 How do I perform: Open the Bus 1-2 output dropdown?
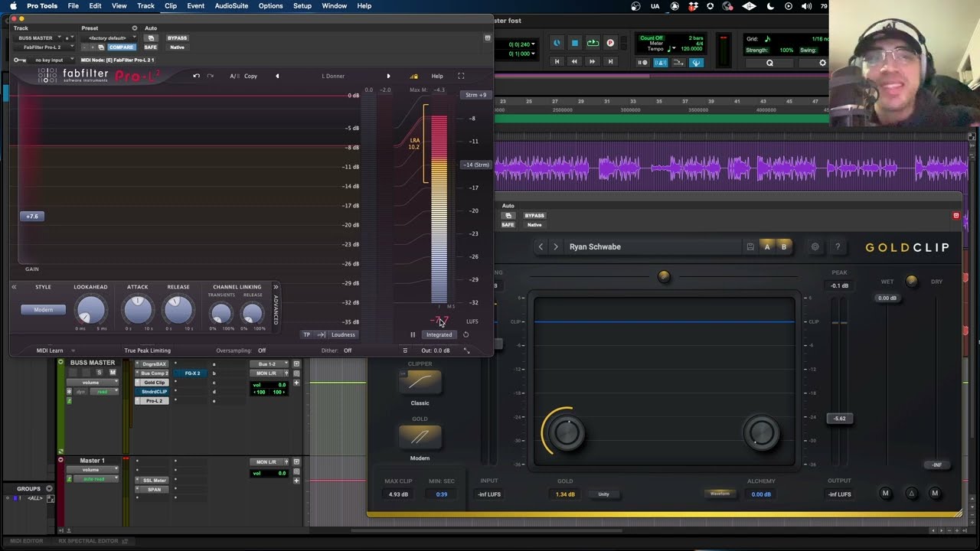267,364
